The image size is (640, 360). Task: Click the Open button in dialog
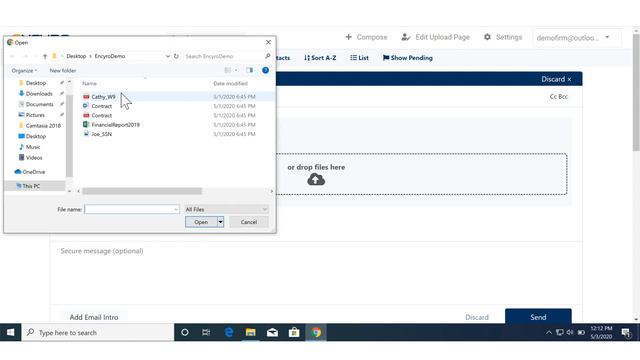(201, 222)
